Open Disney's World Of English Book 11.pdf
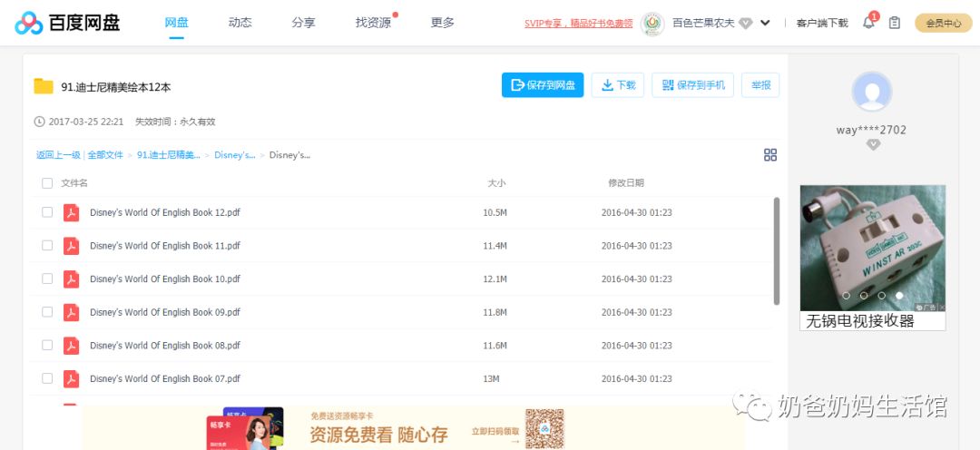The height and width of the screenshot is (450, 980). (x=165, y=246)
